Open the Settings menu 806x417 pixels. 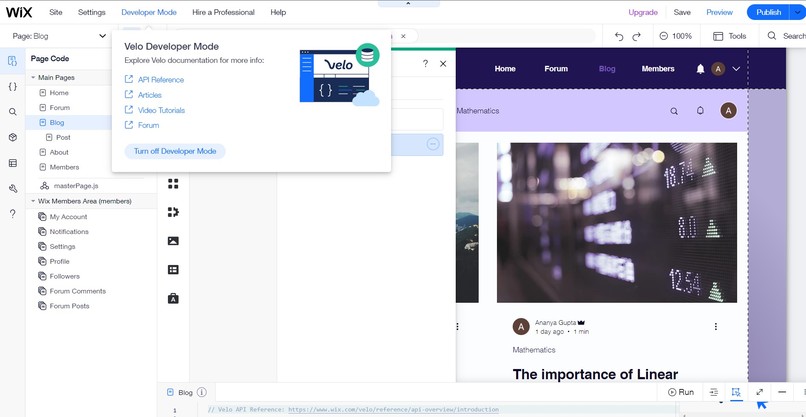tap(91, 12)
